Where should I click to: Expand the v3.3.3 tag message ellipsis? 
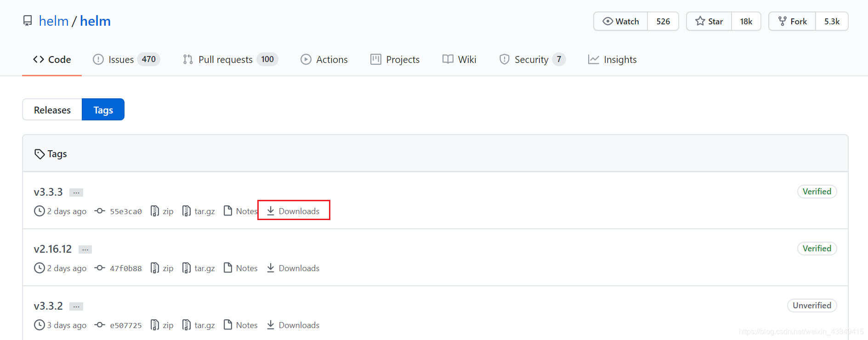(x=76, y=193)
